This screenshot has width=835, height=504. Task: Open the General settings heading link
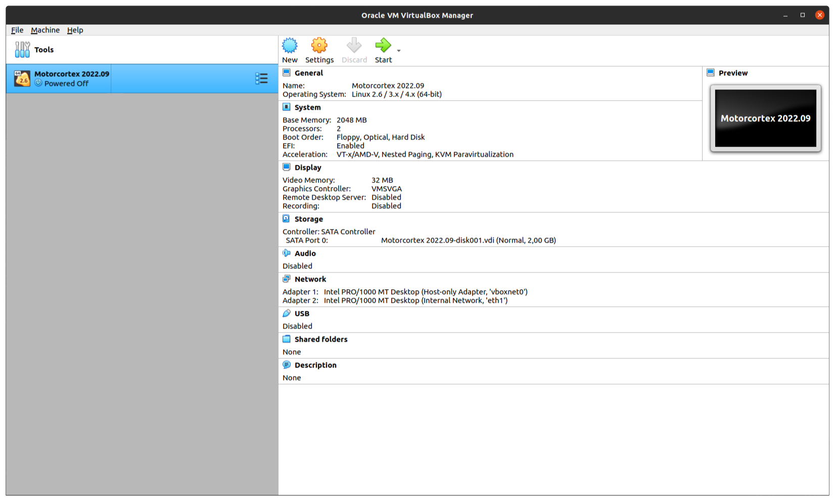coord(309,73)
